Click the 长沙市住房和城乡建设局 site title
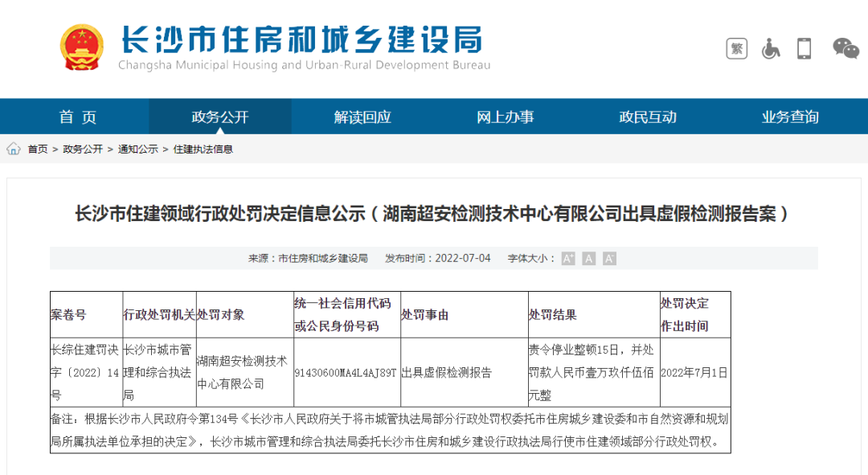This screenshot has width=868, height=475. coord(301,39)
